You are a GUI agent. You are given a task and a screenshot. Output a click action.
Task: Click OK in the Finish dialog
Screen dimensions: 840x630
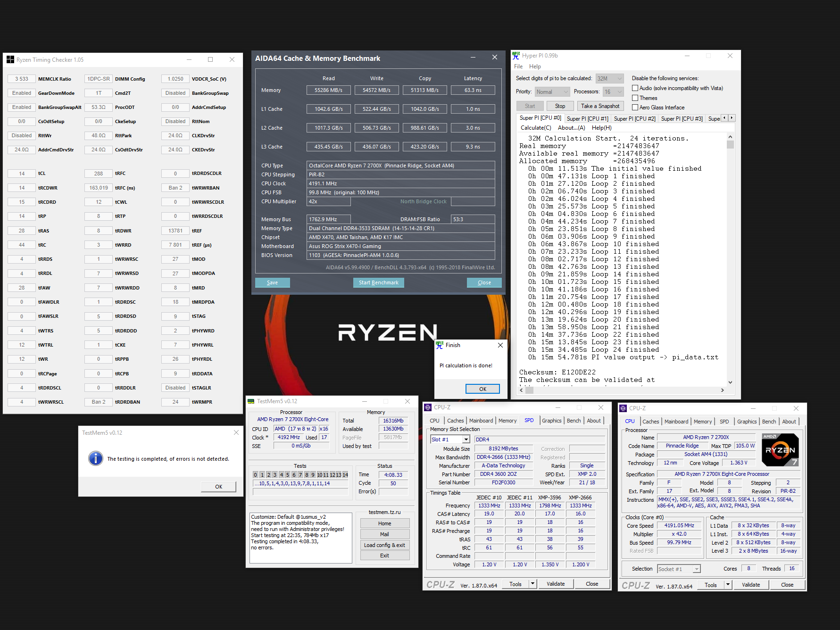pyautogui.click(x=482, y=389)
